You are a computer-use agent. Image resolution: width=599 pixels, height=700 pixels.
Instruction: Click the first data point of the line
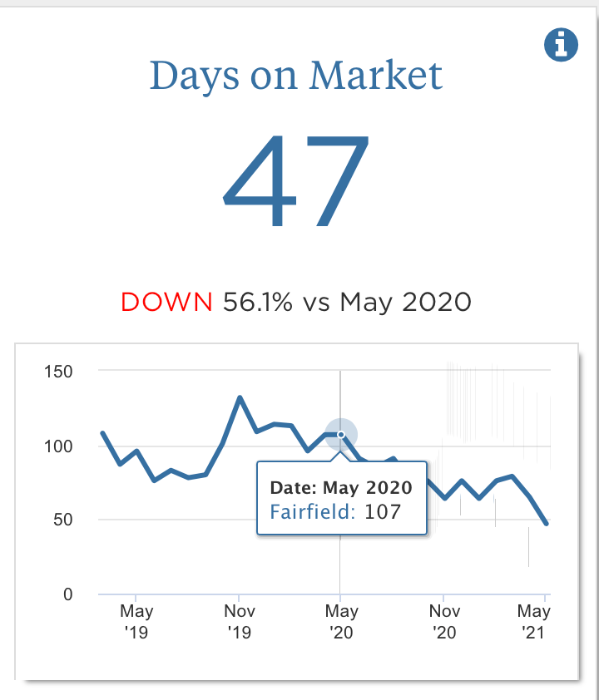tap(102, 433)
